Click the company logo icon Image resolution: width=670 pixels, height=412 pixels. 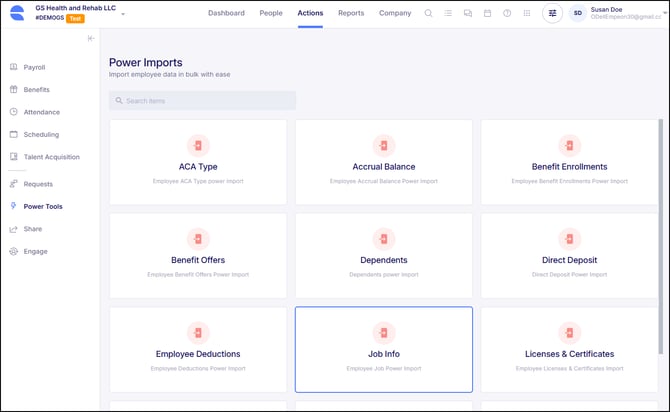coord(17,13)
